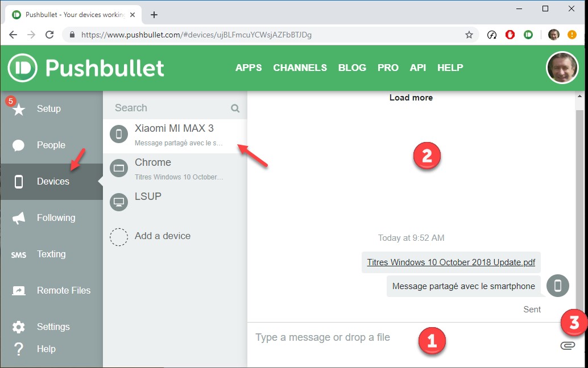Select the Pushbullet browser tab title
588x368 pixels.
pyautogui.click(x=75, y=15)
